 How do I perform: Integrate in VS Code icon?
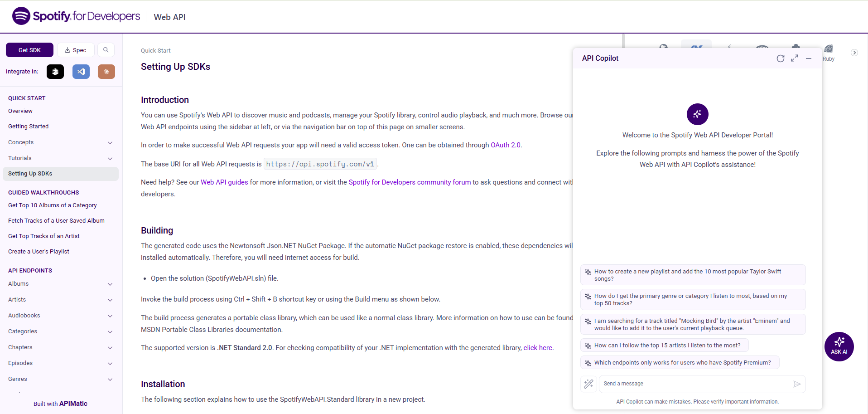coord(81,72)
